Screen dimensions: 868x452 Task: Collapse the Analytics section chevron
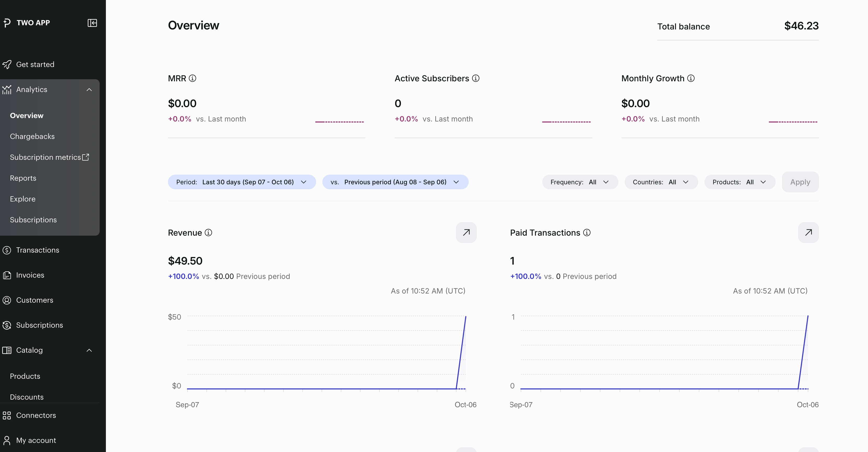[89, 90]
